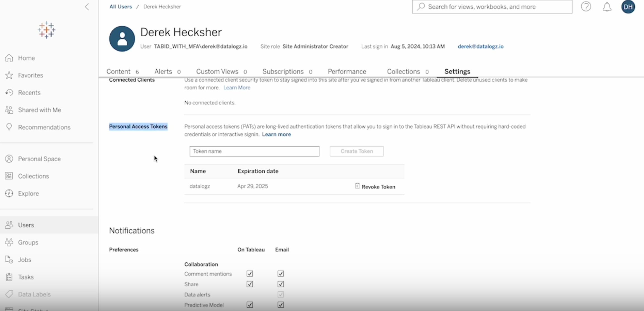Click the Tableau logo icon
644x311 pixels.
point(47,30)
